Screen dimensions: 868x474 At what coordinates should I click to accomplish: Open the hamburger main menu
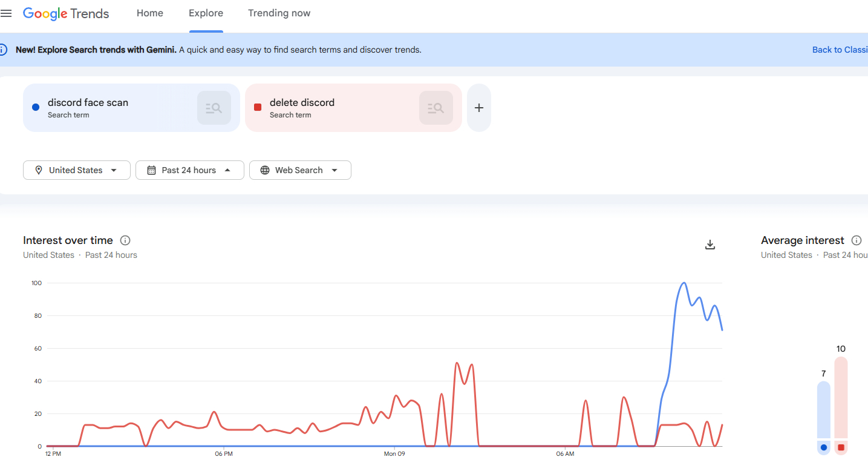coord(6,13)
